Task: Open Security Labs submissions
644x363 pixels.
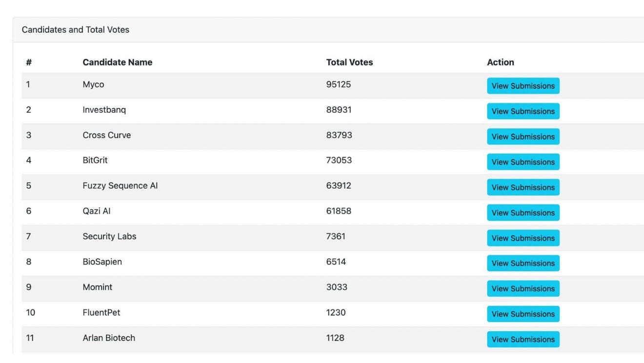Action: coord(523,238)
